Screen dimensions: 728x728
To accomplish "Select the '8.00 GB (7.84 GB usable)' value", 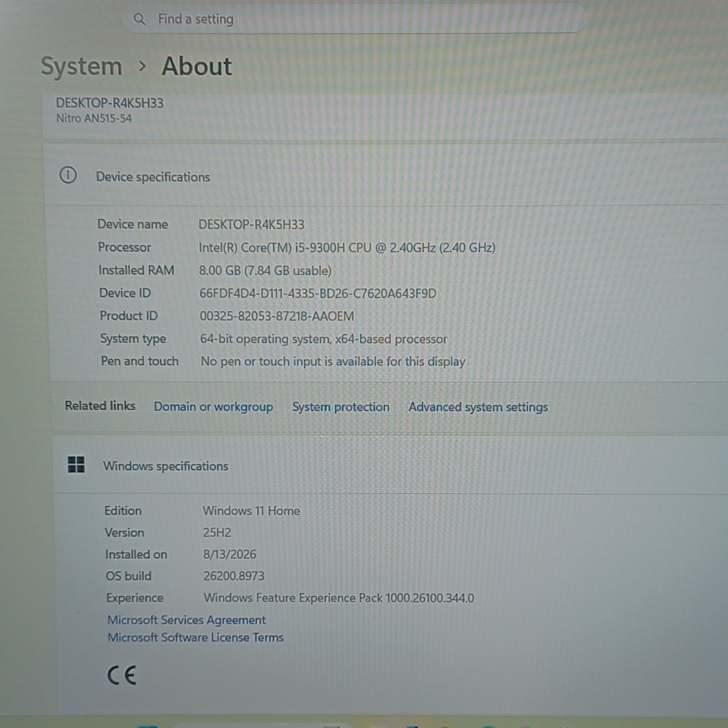I will tap(266, 271).
